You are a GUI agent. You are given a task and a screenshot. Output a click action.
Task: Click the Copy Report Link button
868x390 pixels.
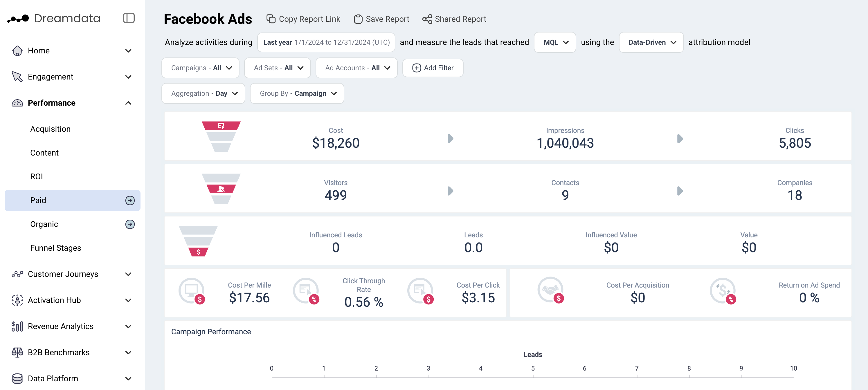(303, 19)
